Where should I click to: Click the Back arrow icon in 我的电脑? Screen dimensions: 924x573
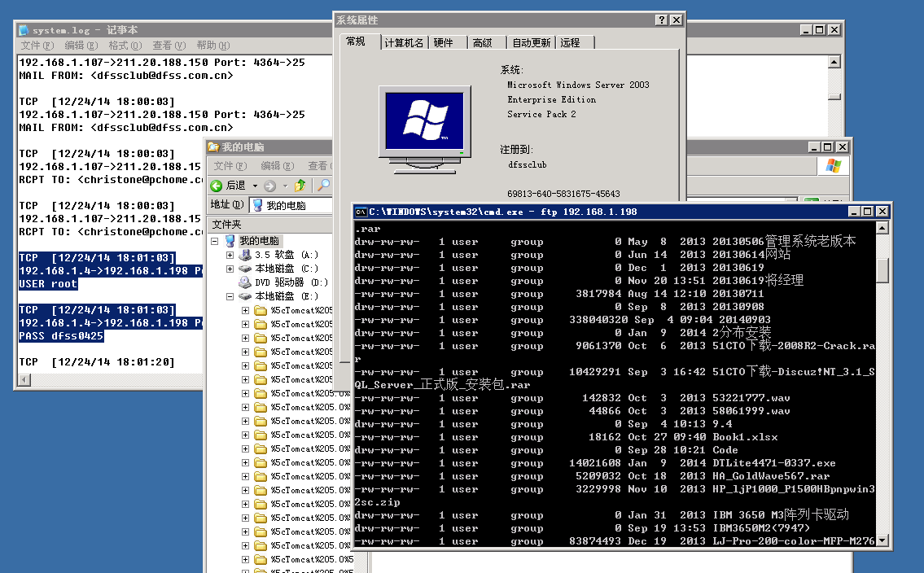pyautogui.click(x=217, y=186)
